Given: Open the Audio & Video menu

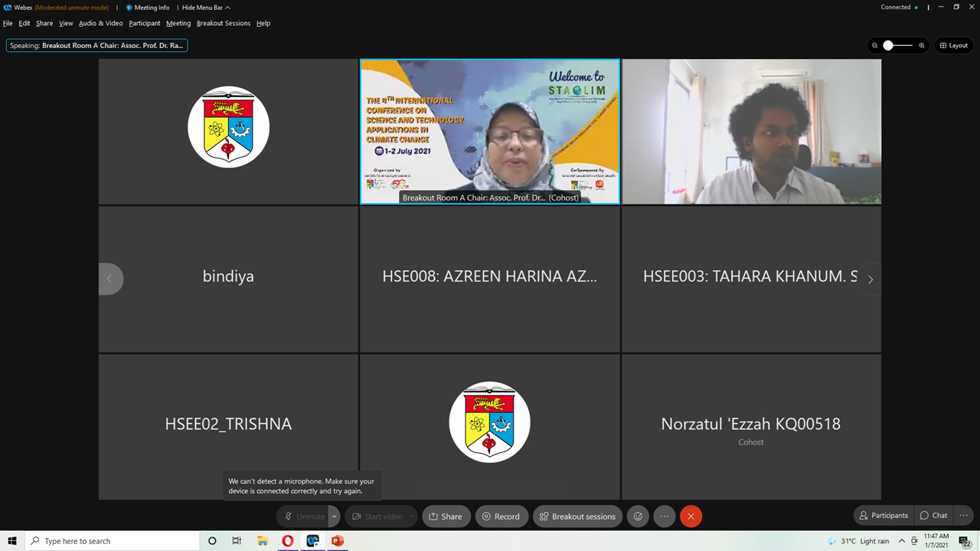Looking at the screenshot, I should (x=100, y=24).
